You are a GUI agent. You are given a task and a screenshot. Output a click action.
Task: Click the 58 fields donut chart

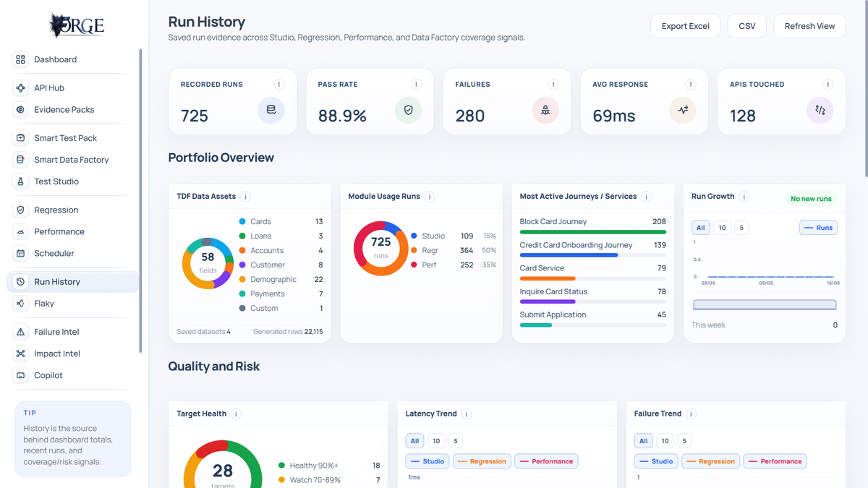point(208,263)
